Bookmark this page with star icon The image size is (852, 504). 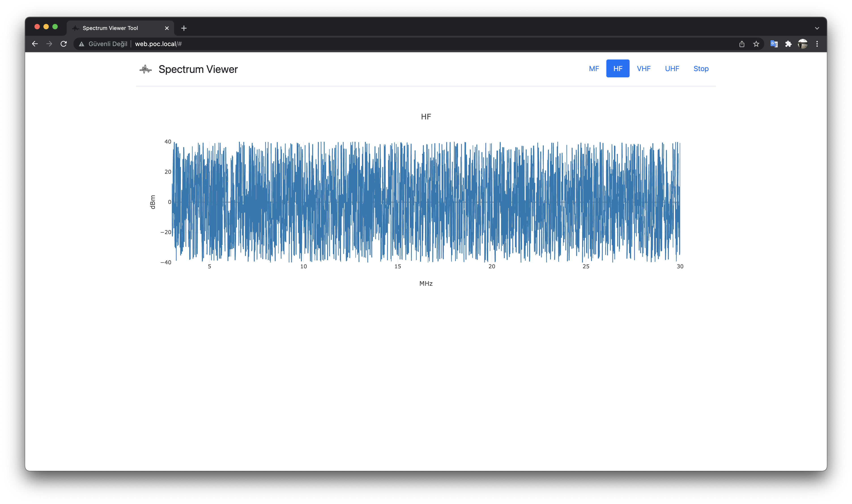(756, 44)
